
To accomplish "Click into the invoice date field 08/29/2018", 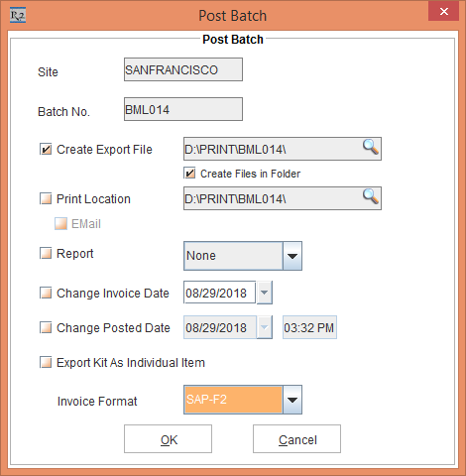I will [220, 293].
